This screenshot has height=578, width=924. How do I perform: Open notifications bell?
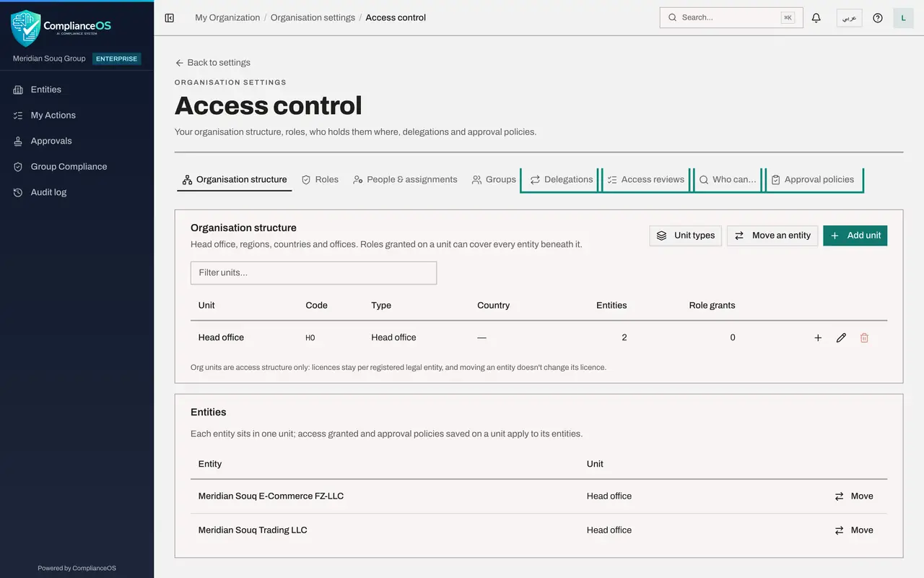(816, 18)
